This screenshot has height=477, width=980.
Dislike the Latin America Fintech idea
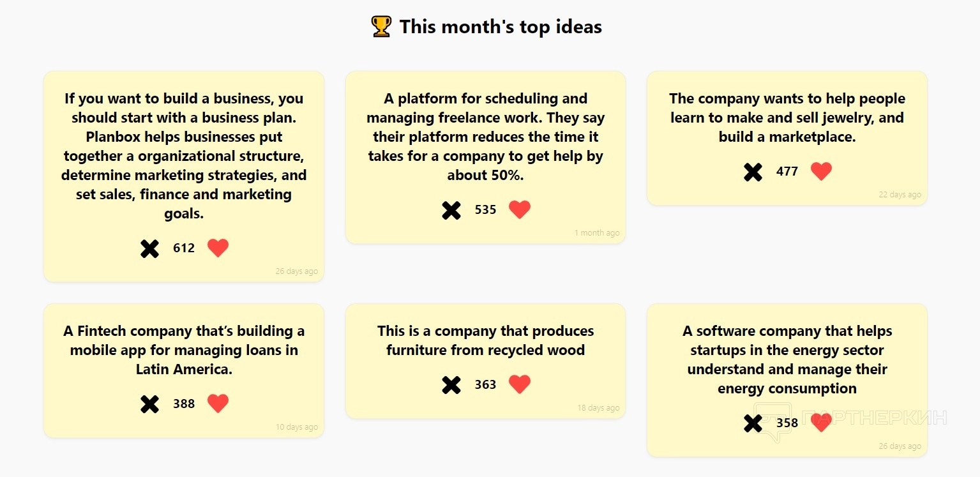click(x=149, y=404)
